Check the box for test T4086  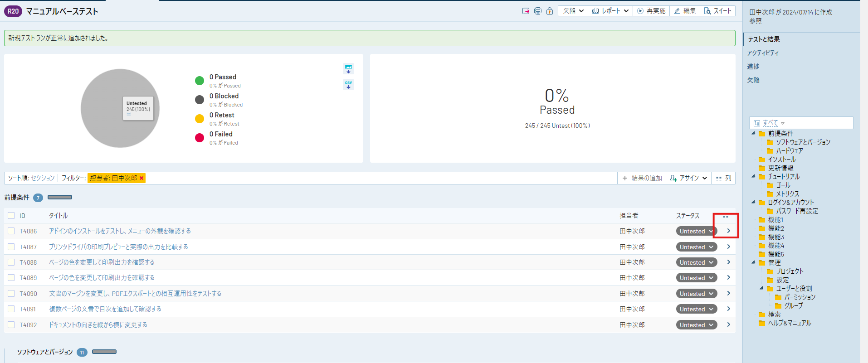coord(11,231)
